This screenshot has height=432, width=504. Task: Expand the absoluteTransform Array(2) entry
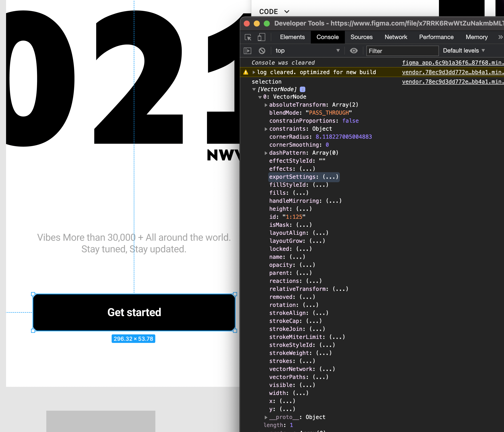click(266, 105)
